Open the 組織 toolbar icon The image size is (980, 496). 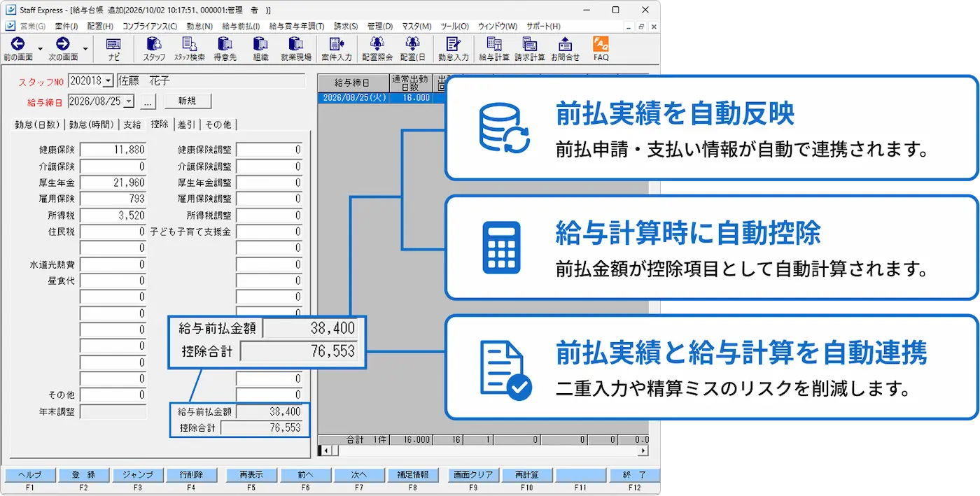(260, 44)
